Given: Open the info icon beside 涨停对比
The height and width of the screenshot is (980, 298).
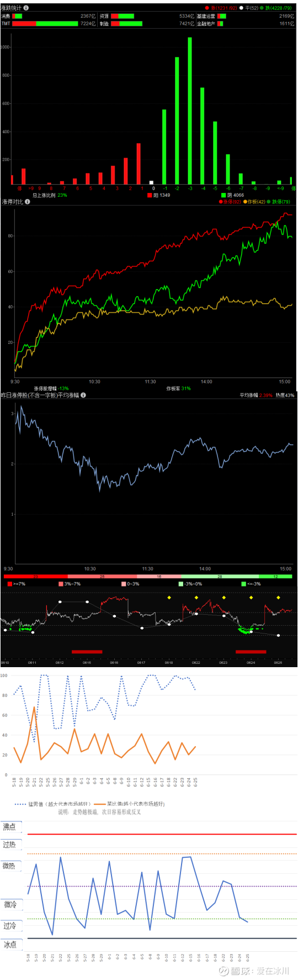Looking at the screenshot, I should tap(28, 202).
